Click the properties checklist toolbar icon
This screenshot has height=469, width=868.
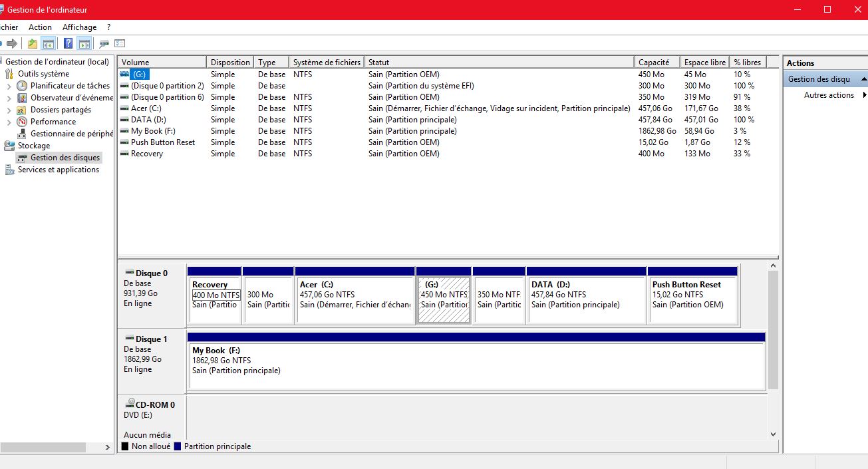pos(120,44)
